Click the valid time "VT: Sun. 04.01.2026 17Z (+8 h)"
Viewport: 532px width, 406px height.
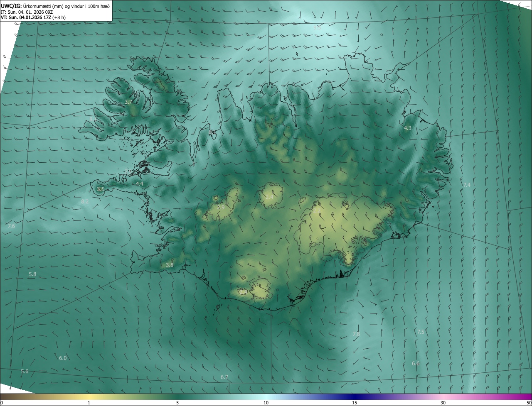[33, 17]
